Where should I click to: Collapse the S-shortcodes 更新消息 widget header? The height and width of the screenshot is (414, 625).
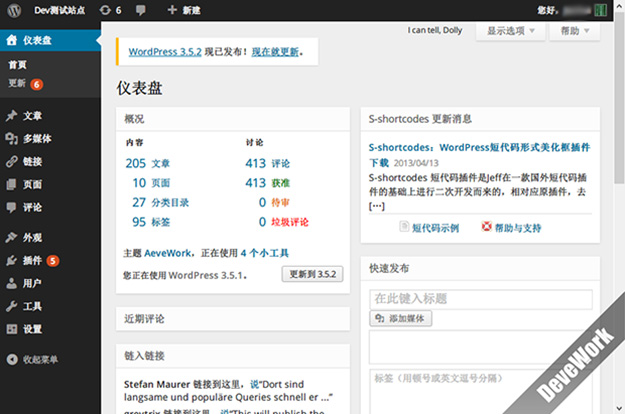[x=480, y=119]
